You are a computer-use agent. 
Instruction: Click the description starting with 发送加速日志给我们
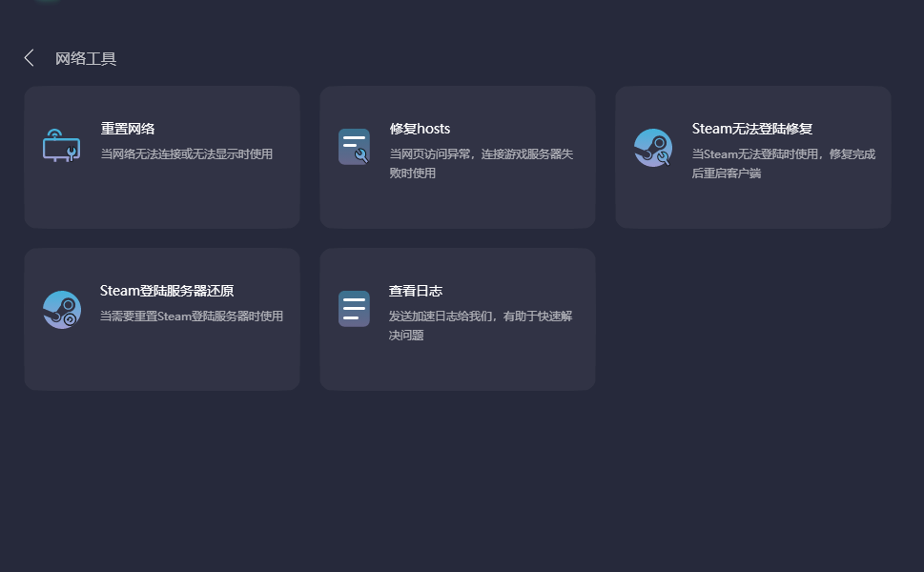481,325
